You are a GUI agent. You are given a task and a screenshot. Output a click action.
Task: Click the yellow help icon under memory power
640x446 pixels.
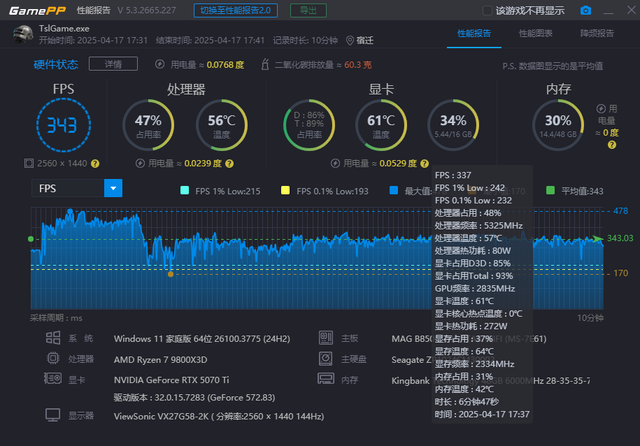611,145
